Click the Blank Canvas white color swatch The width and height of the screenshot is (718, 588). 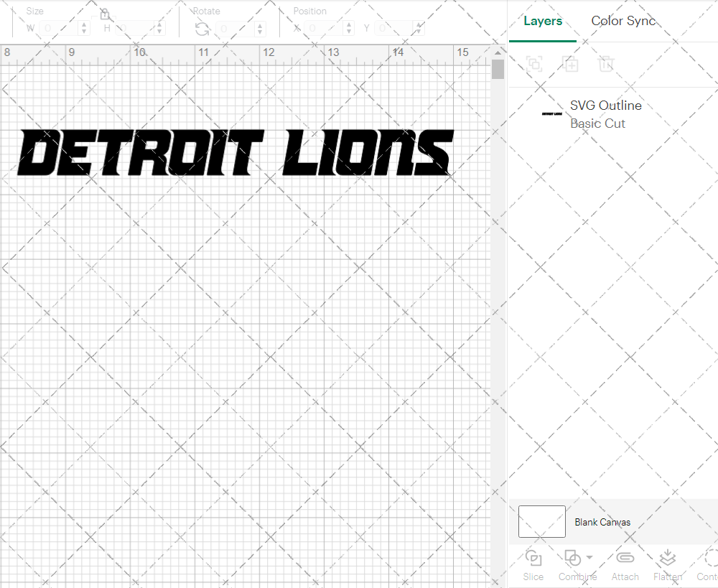541,522
